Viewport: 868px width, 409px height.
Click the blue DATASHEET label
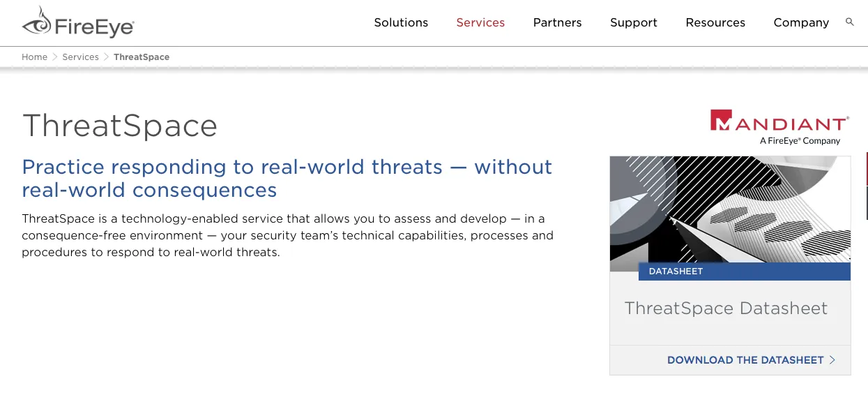pos(745,272)
